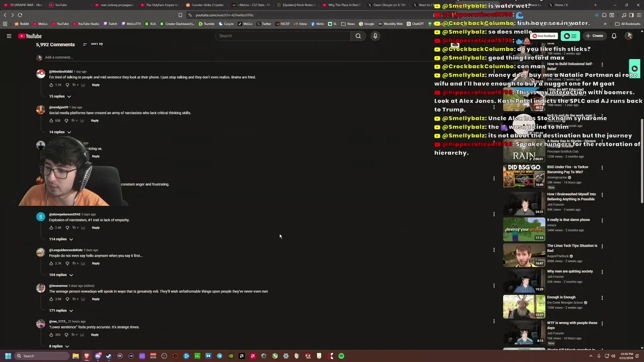Show hidden system tray icons
Screen dimensions: 644x362
coord(591,356)
